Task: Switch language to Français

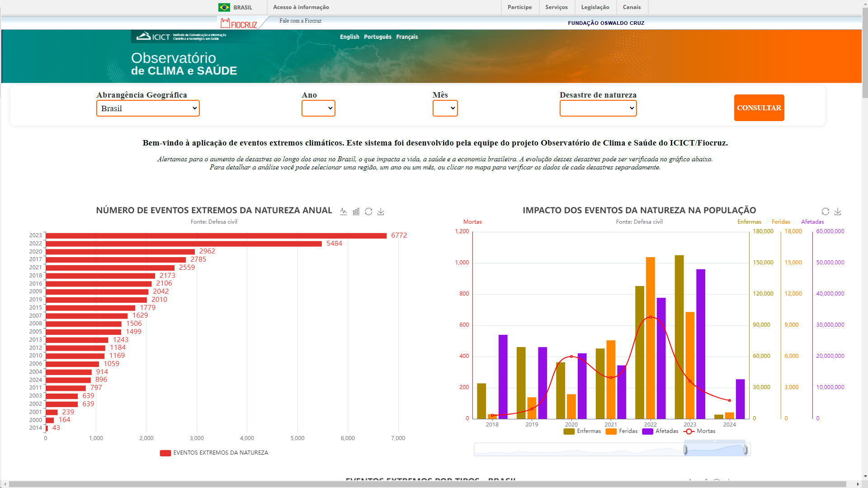Action: 407,37
